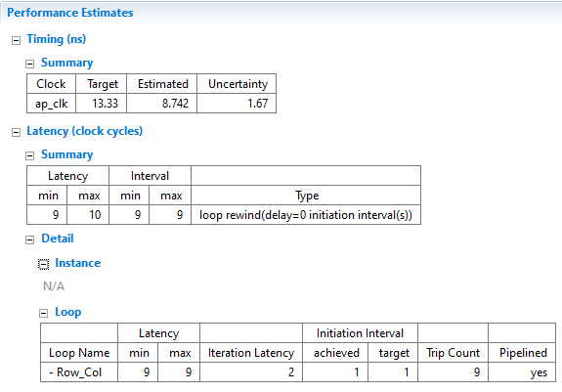This screenshot has height=392, width=562.
Task: Click the Clock column header
Action: point(51,84)
